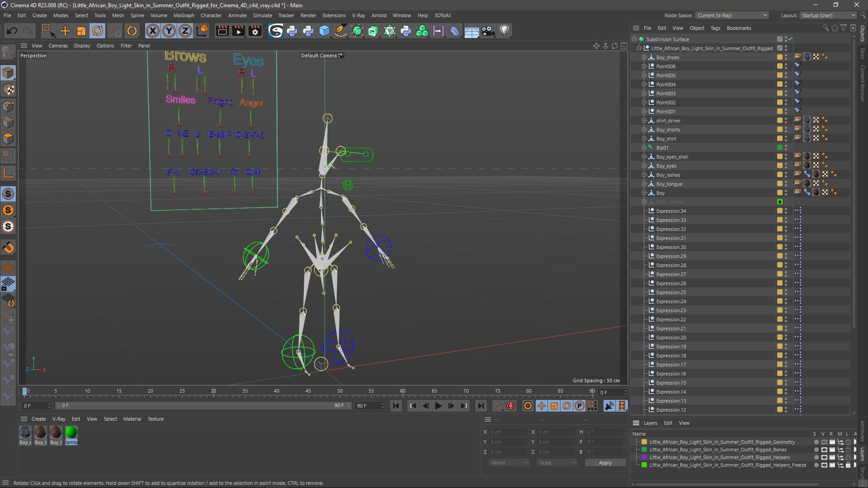The width and height of the screenshot is (868, 488).
Task: Click the Rigged_Helpers purple layer swatch
Action: [644, 457]
